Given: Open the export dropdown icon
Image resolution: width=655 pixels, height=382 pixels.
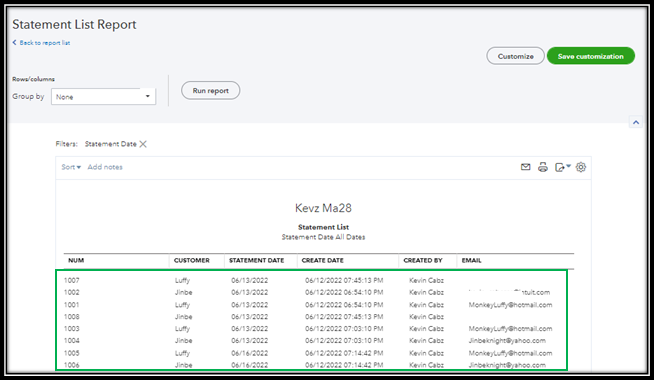Looking at the screenshot, I should click(x=562, y=167).
